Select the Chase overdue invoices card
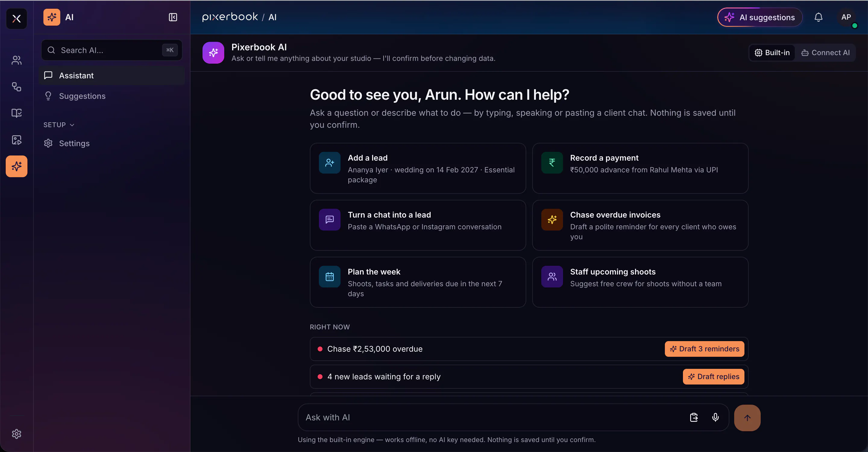Viewport: 868px width, 452px height. (x=640, y=225)
